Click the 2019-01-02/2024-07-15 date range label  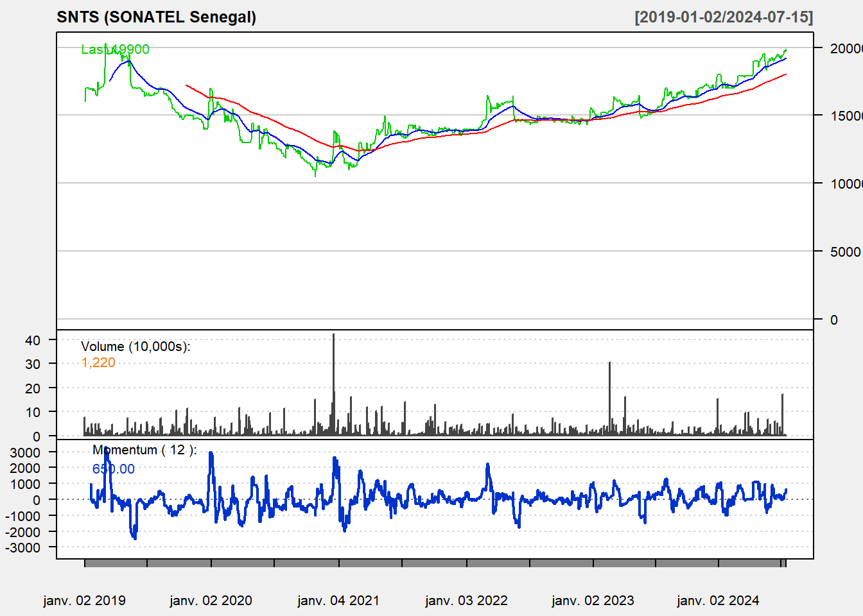click(x=724, y=17)
